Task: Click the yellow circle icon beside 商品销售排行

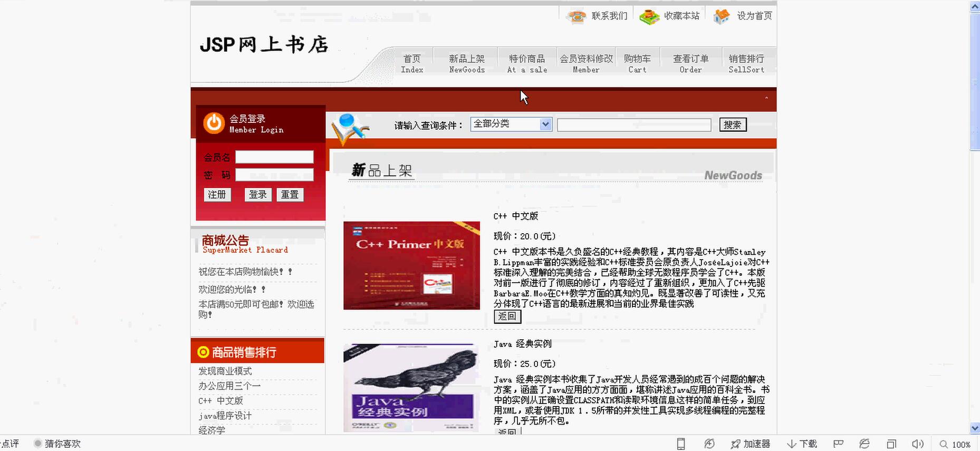Action: click(203, 352)
